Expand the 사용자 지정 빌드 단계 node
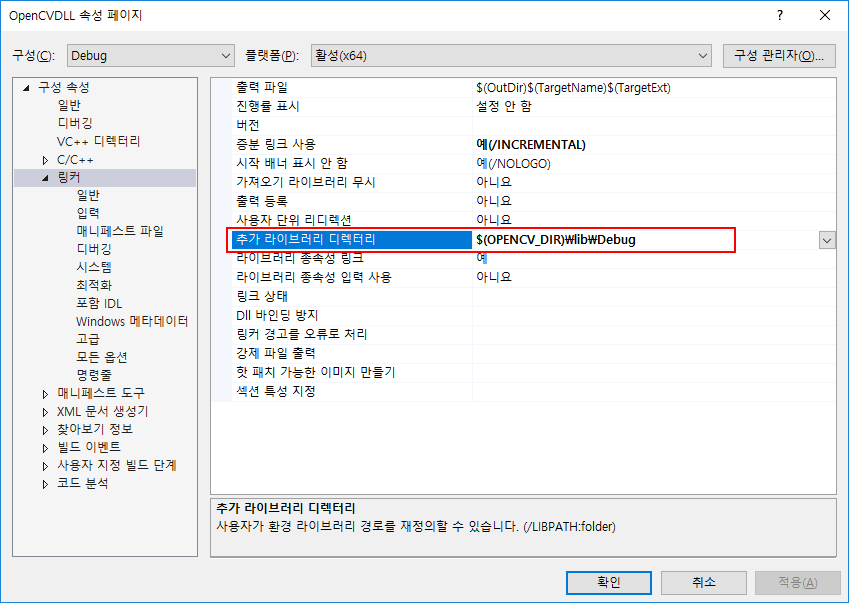The image size is (849, 603). [45, 466]
